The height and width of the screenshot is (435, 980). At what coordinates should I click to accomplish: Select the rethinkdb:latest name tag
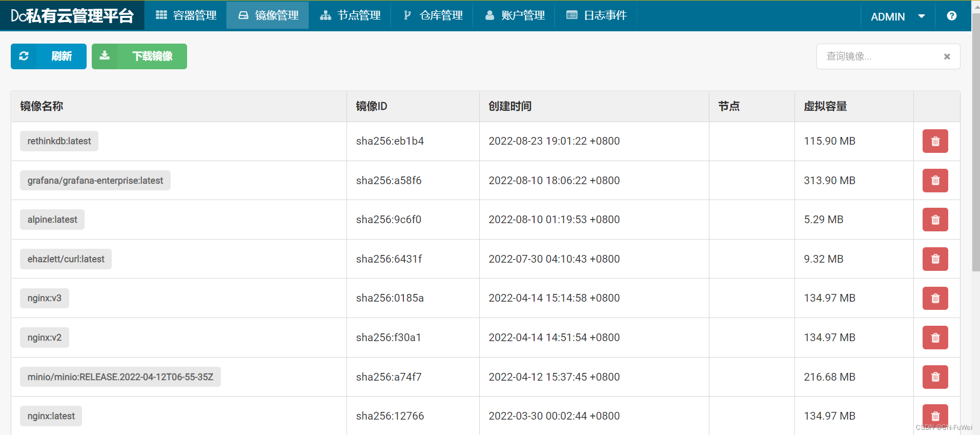59,141
